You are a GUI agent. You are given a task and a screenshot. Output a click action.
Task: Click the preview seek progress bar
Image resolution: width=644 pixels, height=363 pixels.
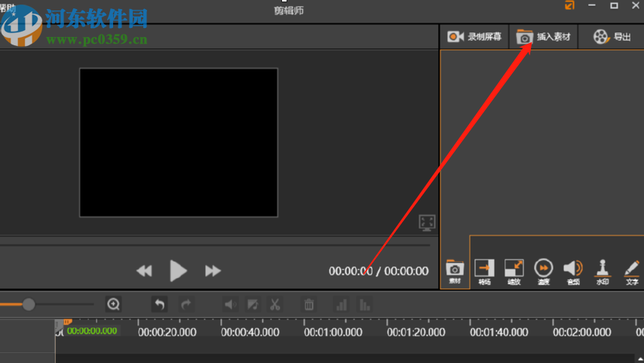[x=215, y=245]
